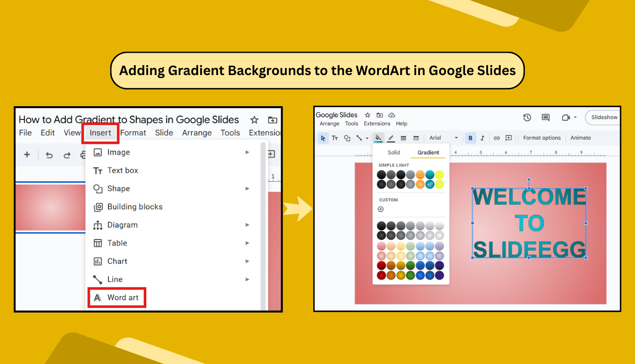Add a custom gradient with plus button
This screenshot has height=364, width=635.
pyautogui.click(x=381, y=209)
